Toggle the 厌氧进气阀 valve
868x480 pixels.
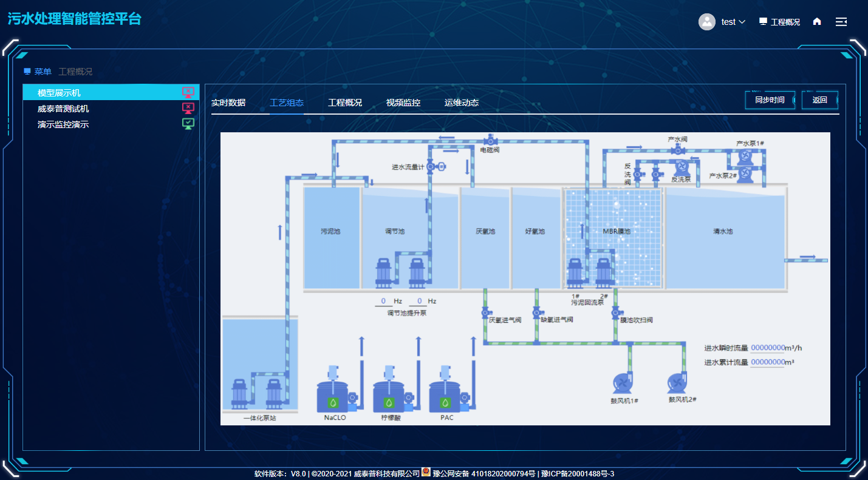(485, 313)
